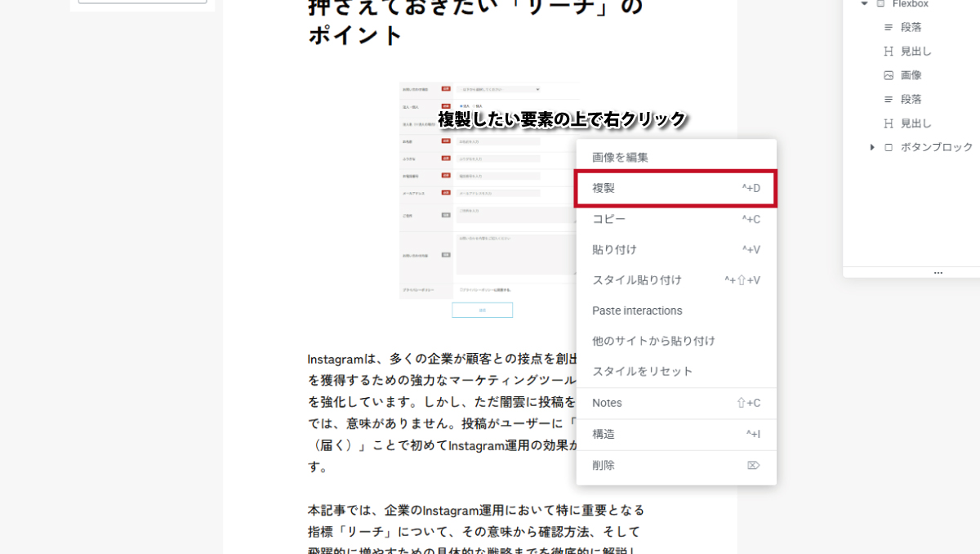
Task: Collapse the Flexbox tree node arrow
Action: pyautogui.click(x=864, y=4)
